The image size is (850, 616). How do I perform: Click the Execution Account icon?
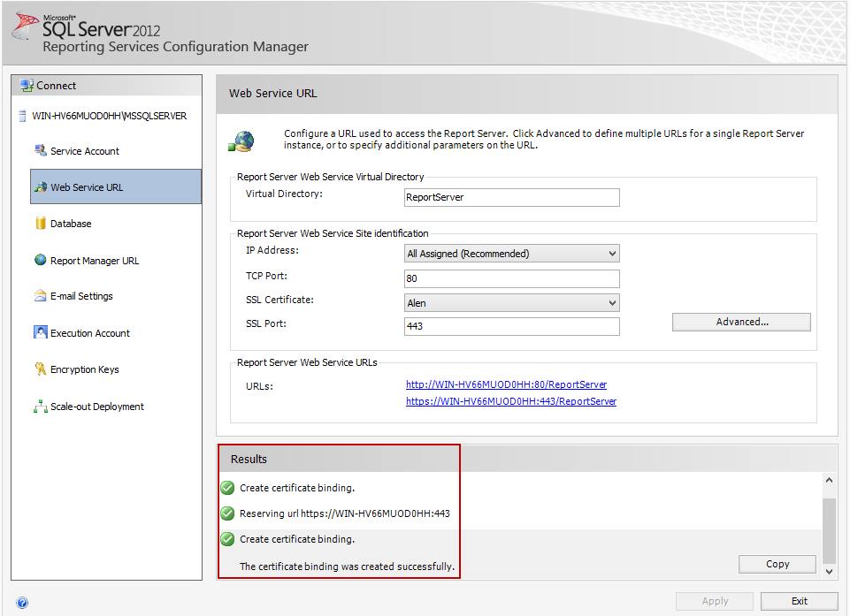[41, 332]
